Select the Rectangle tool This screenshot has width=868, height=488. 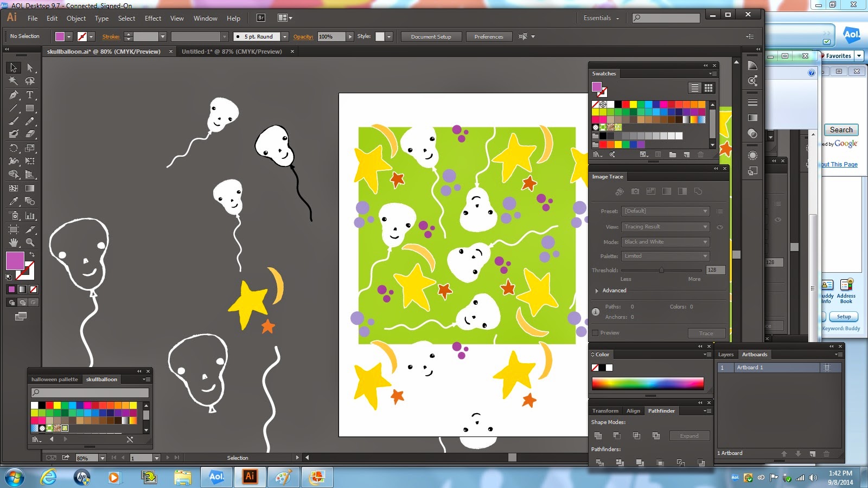click(x=30, y=108)
